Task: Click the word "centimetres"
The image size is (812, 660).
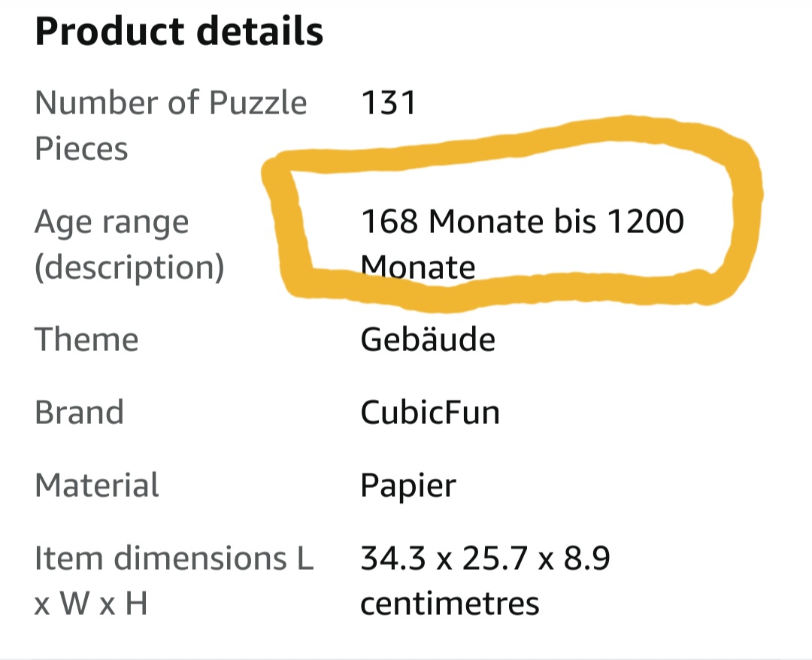Action: (x=450, y=603)
